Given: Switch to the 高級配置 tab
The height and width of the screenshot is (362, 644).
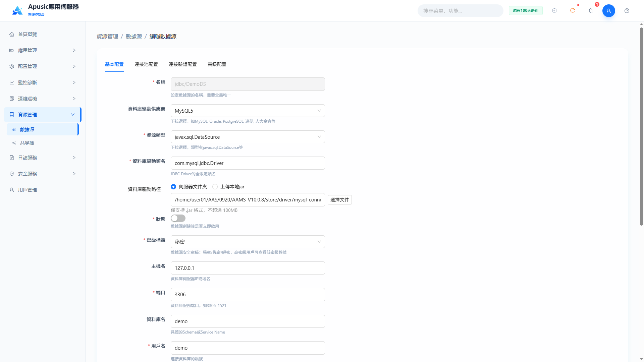Looking at the screenshot, I should (217, 64).
